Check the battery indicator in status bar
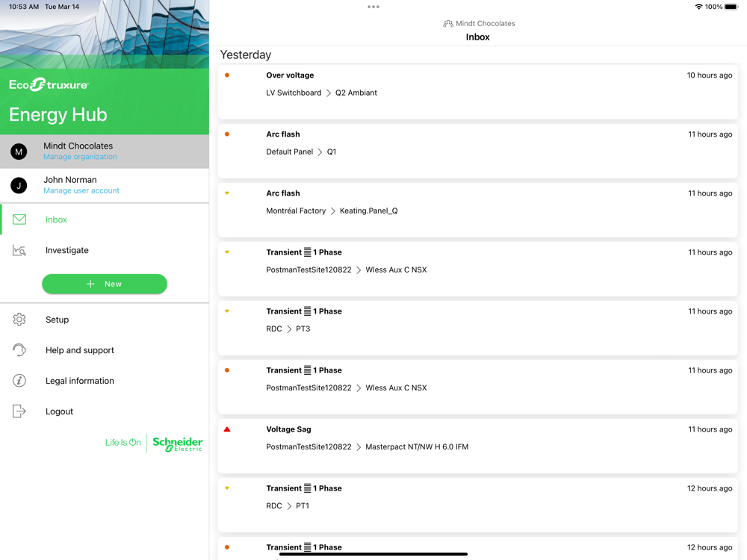The height and width of the screenshot is (560, 747). 731,7
